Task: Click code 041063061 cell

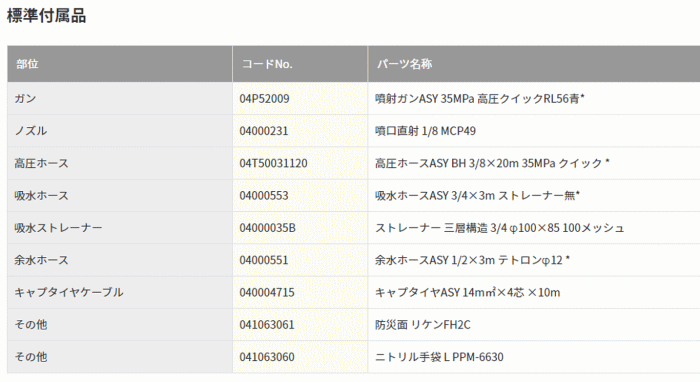Action: tap(300, 324)
